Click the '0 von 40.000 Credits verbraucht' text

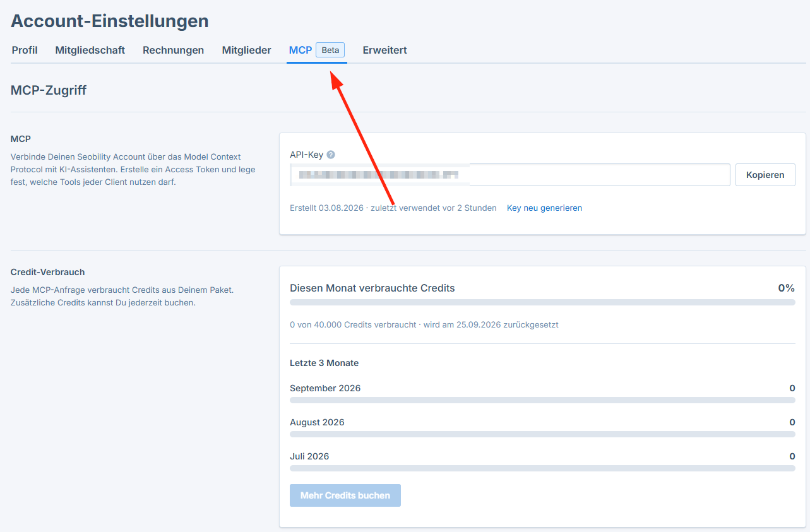point(352,325)
